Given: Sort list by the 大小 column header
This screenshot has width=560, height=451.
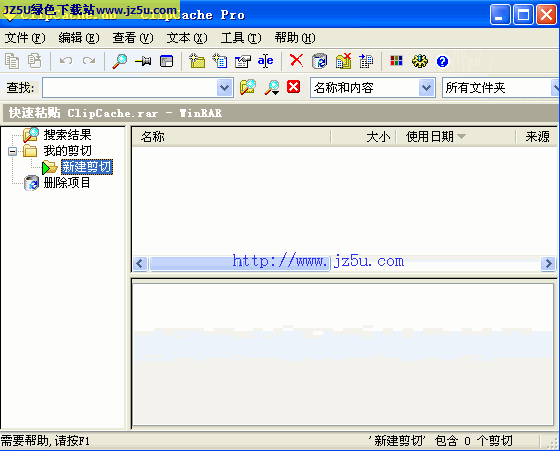Looking at the screenshot, I should click(x=363, y=136).
